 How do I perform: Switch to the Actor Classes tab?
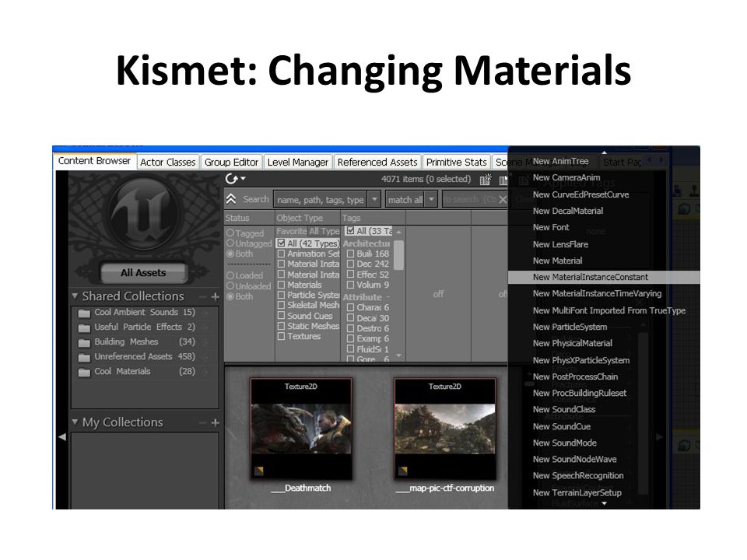168,163
